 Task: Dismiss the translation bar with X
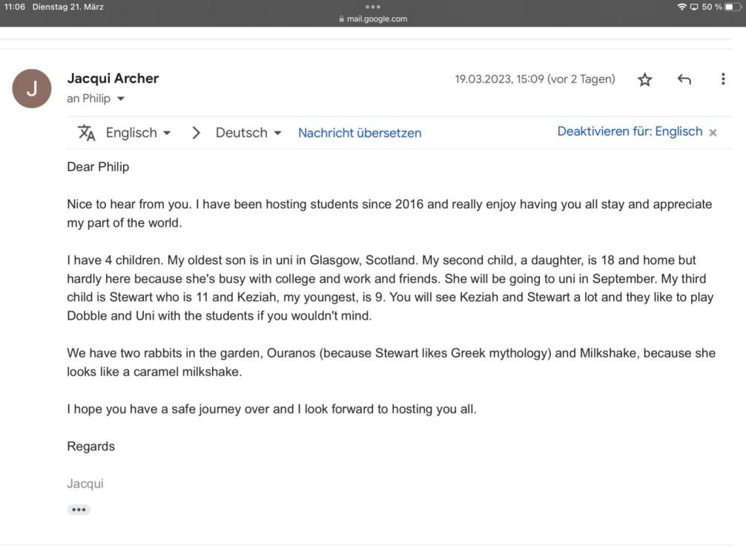713,133
